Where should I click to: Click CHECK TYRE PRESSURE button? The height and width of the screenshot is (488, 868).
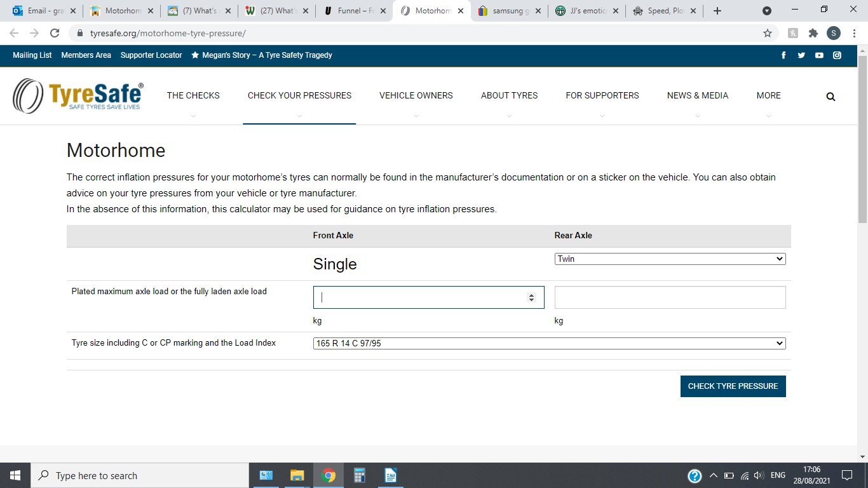click(x=733, y=386)
